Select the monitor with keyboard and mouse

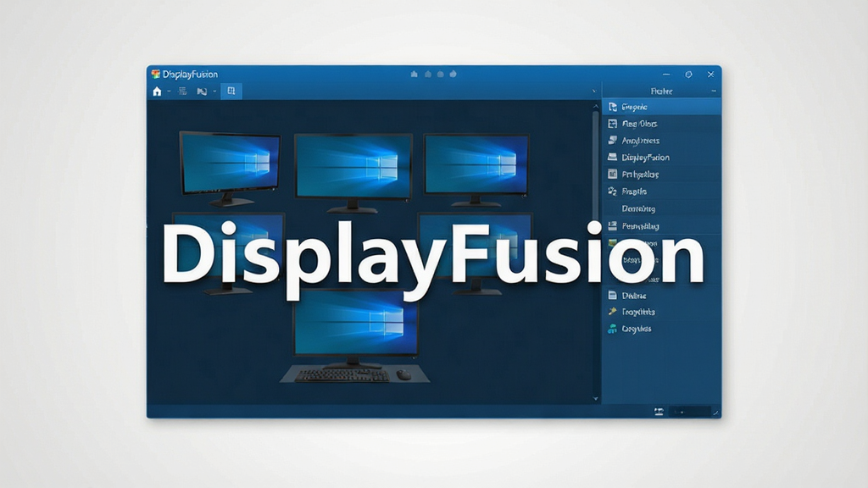click(x=354, y=336)
